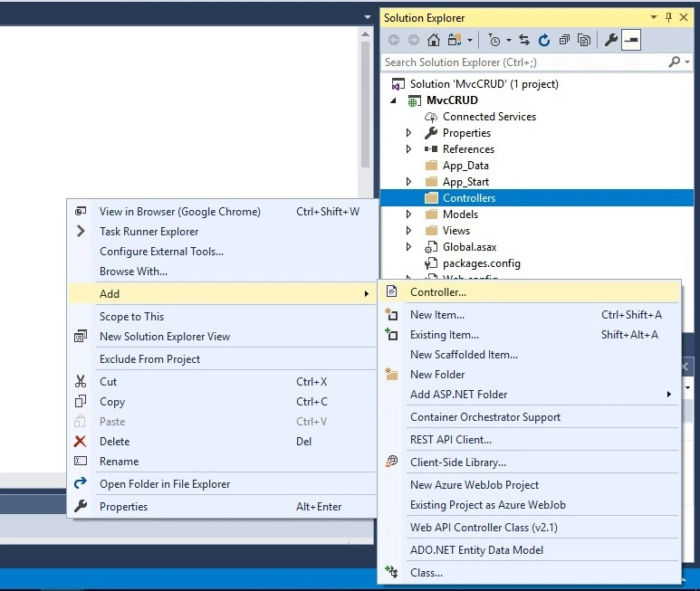Click the Class icon in Add submenu

coord(391,572)
